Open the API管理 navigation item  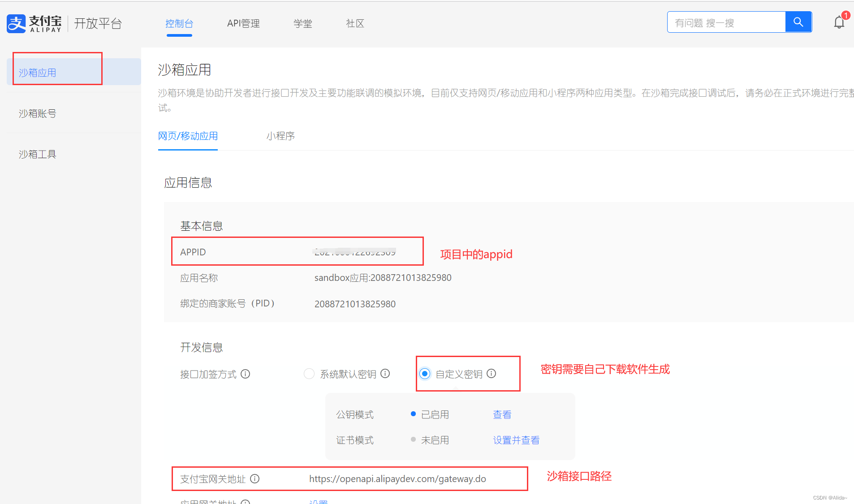click(243, 23)
